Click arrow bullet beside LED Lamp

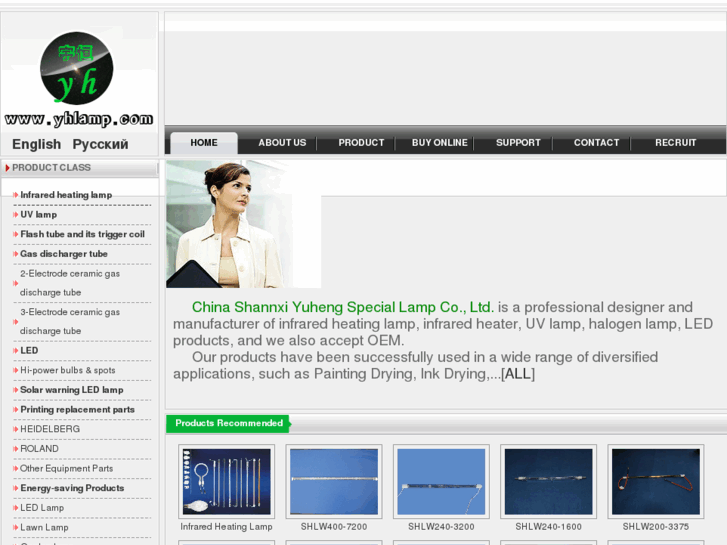pos(16,508)
